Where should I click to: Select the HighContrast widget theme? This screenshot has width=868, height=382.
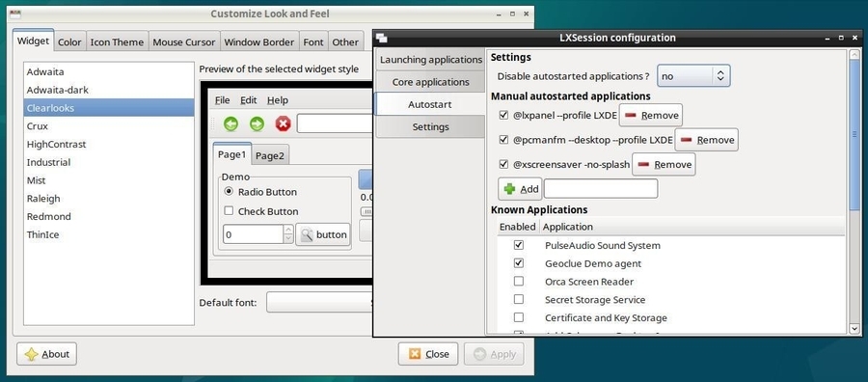109,144
